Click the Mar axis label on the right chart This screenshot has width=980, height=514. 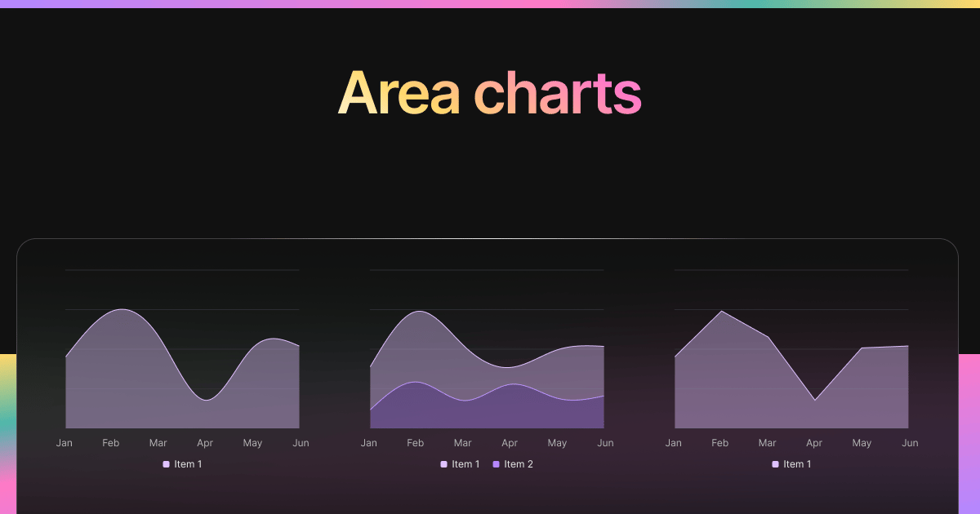[767, 443]
